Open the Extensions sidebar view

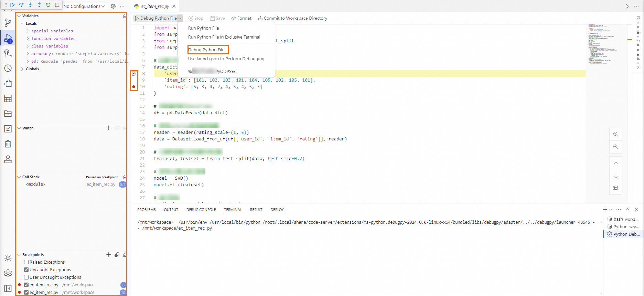coord(8,83)
